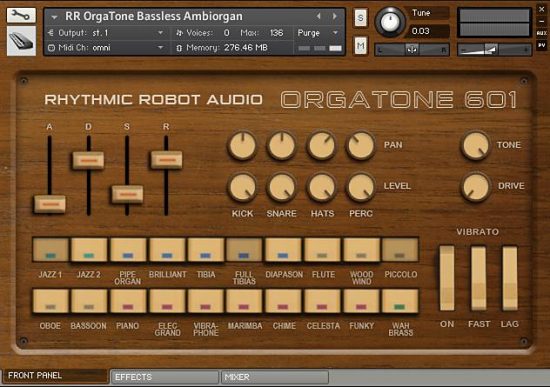Toggle the Vibrato LAG switch

tap(510, 278)
